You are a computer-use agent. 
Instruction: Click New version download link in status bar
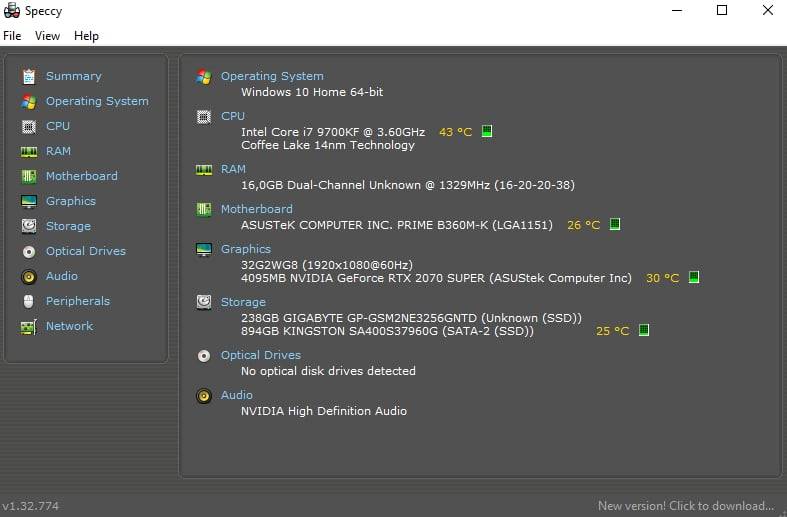686,506
